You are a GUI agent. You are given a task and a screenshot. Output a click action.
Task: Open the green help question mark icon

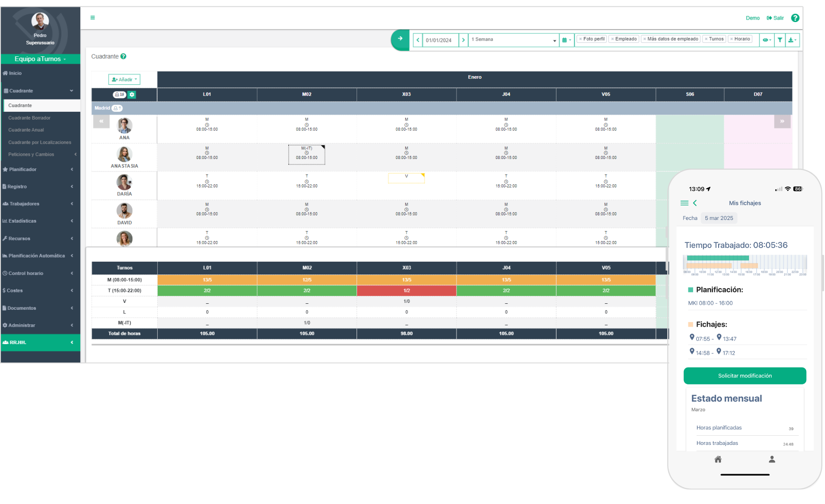click(795, 18)
